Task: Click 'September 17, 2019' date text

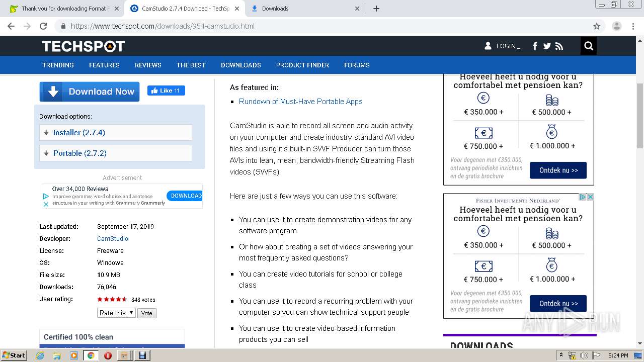Action: [125, 227]
